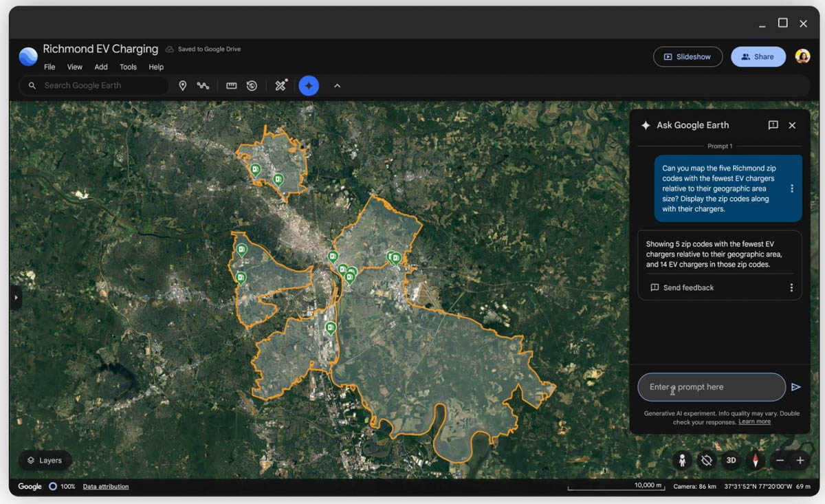The image size is (825, 504).
Task: Click the send prompt paper plane icon
Action: coord(797,387)
